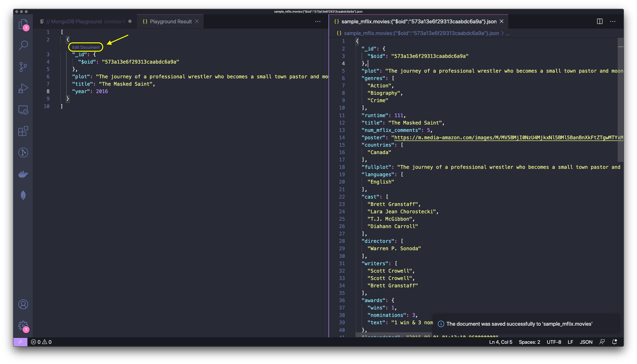Open the Docker sidebar view
The width and height of the screenshot is (637, 364).
coord(23,174)
